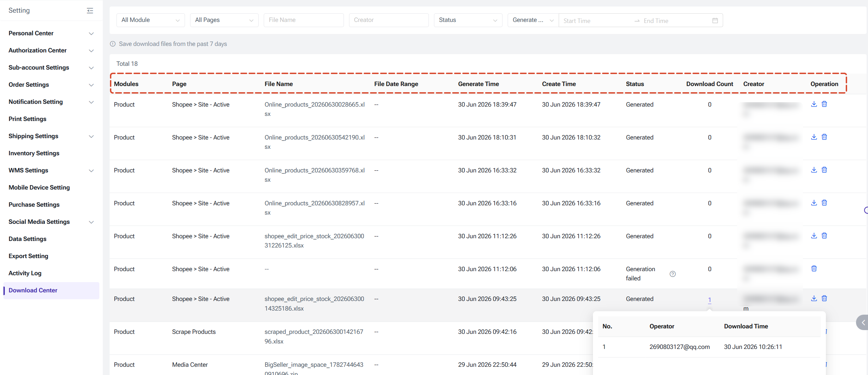
Task: Collapse the Setting sidebar menu icon
Action: [x=90, y=11]
